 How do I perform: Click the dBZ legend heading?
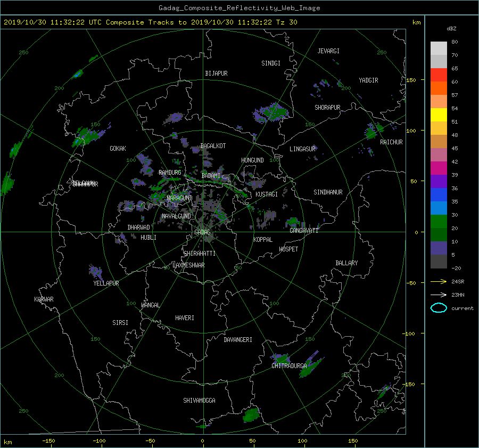coord(451,29)
